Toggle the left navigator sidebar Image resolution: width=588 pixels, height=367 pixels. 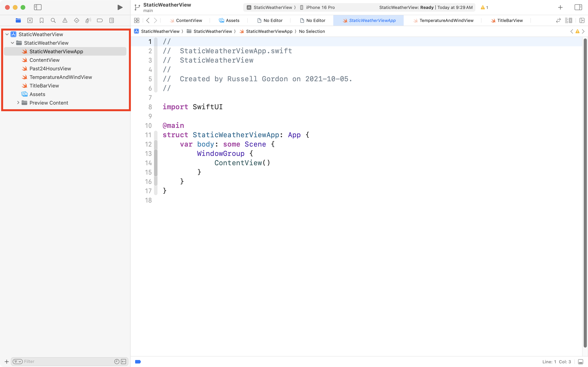(x=38, y=8)
